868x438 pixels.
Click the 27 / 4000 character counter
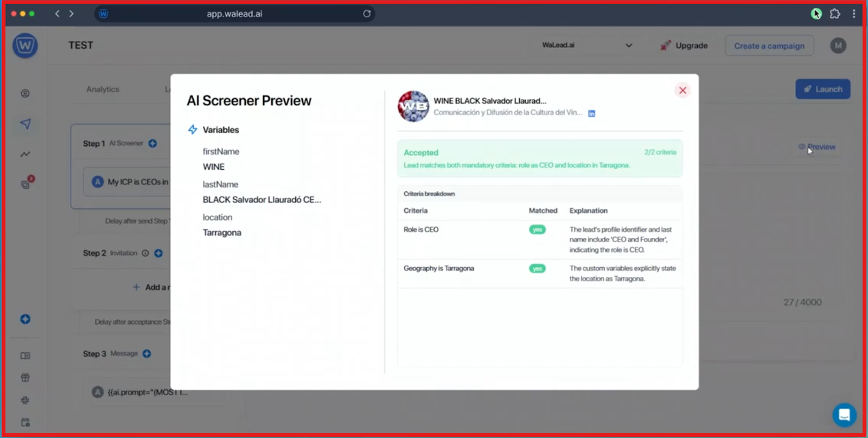[802, 302]
